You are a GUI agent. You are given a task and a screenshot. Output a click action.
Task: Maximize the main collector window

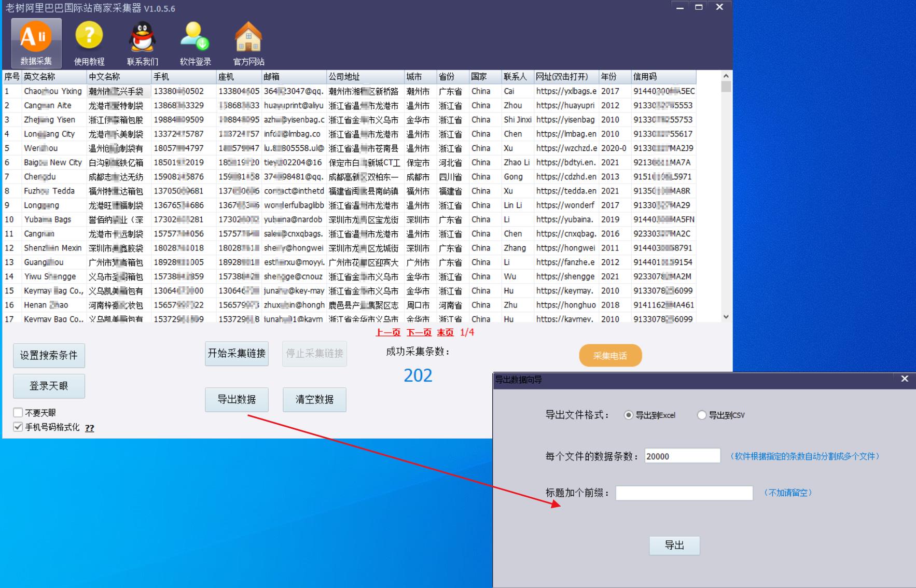click(699, 7)
